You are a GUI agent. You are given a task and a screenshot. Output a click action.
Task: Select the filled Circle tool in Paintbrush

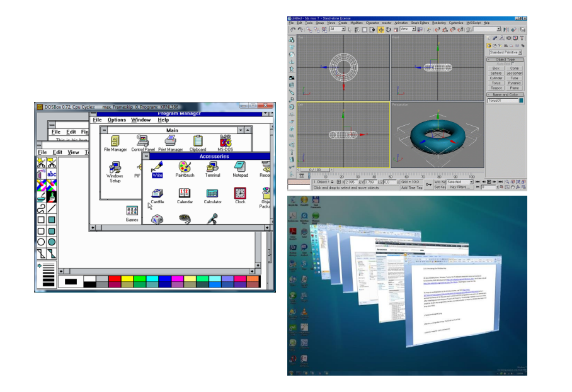coord(52,242)
